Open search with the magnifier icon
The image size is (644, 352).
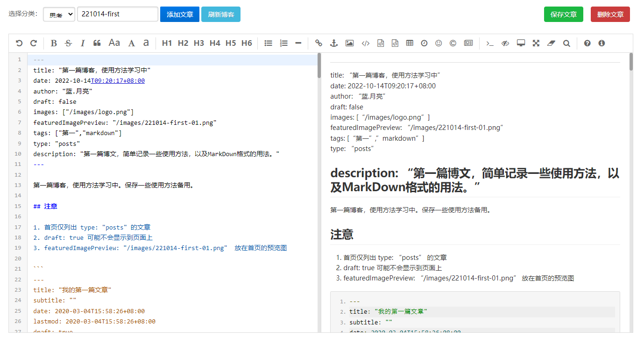[566, 43]
